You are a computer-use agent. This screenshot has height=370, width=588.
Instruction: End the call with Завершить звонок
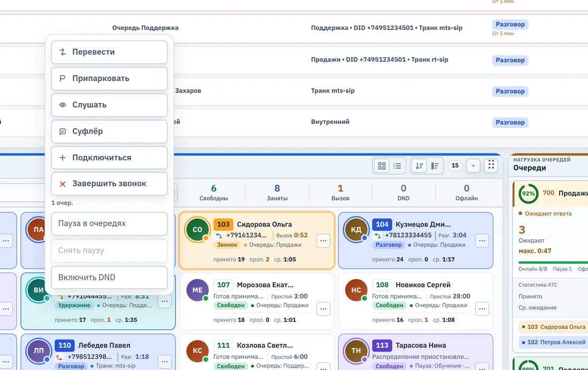109,184
